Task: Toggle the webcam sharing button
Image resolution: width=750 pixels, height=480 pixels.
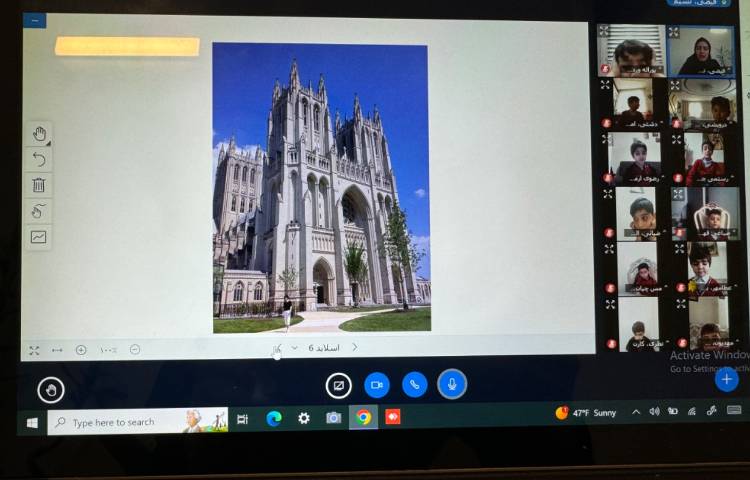Action: click(376, 385)
